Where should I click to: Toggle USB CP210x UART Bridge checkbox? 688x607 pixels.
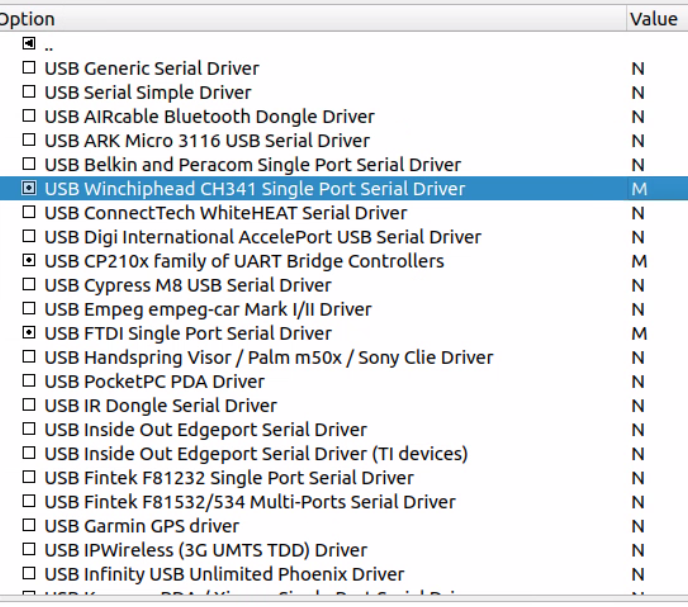(x=29, y=261)
